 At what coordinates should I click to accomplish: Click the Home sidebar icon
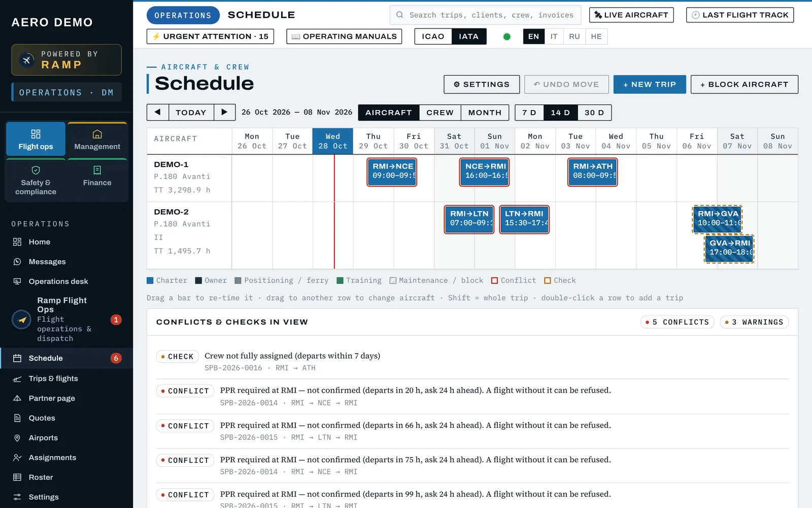17,242
